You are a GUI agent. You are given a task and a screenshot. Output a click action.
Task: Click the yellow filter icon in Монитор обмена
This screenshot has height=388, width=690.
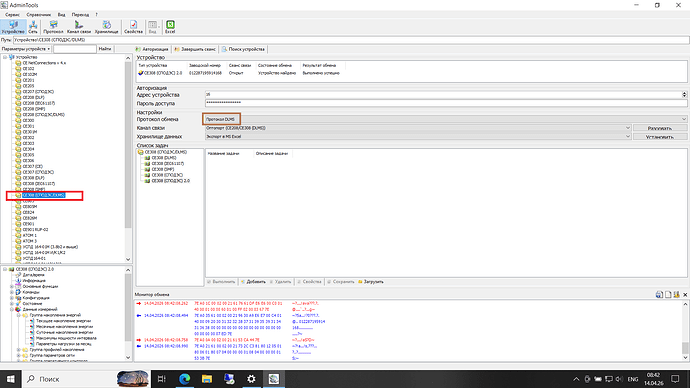tap(676, 294)
